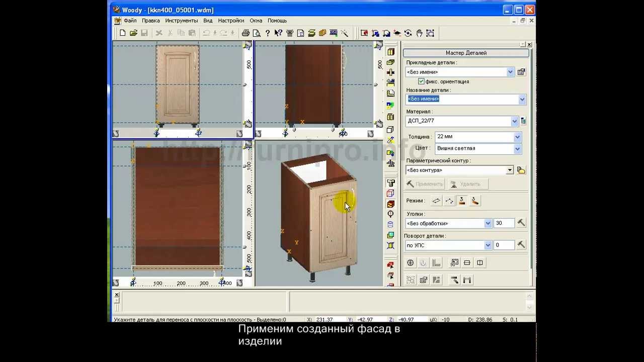
Task: Open the Настройки menu
Action: click(231, 21)
